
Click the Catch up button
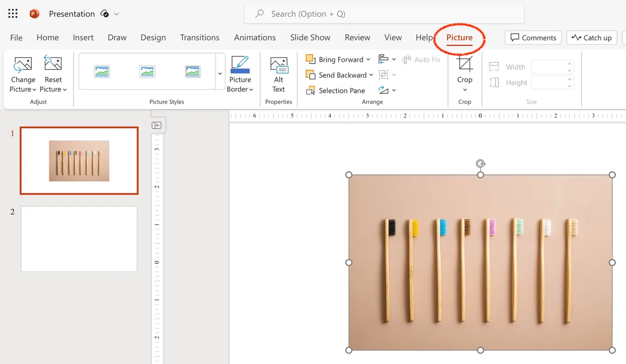coord(592,38)
